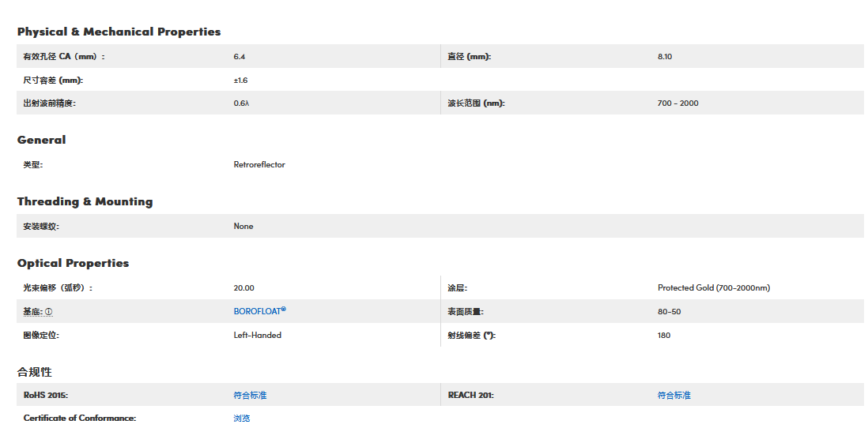Screen dimensions: 868x443
Task: Open the BOROFLOAT substrate link
Action: click(x=259, y=311)
